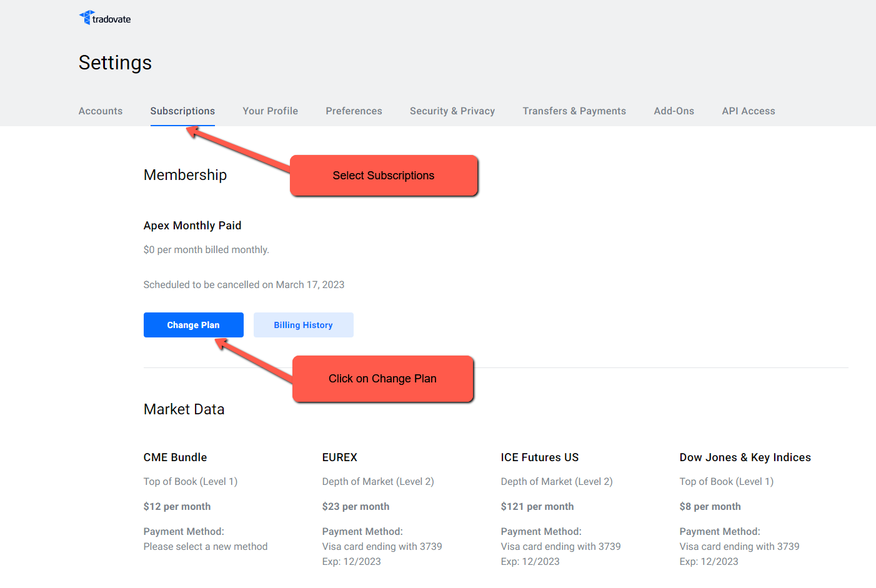Select EUREX Depth of Market (Level 2) text
Image resolution: width=876 pixels, height=588 pixels.
pyautogui.click(x=378, y=482)
